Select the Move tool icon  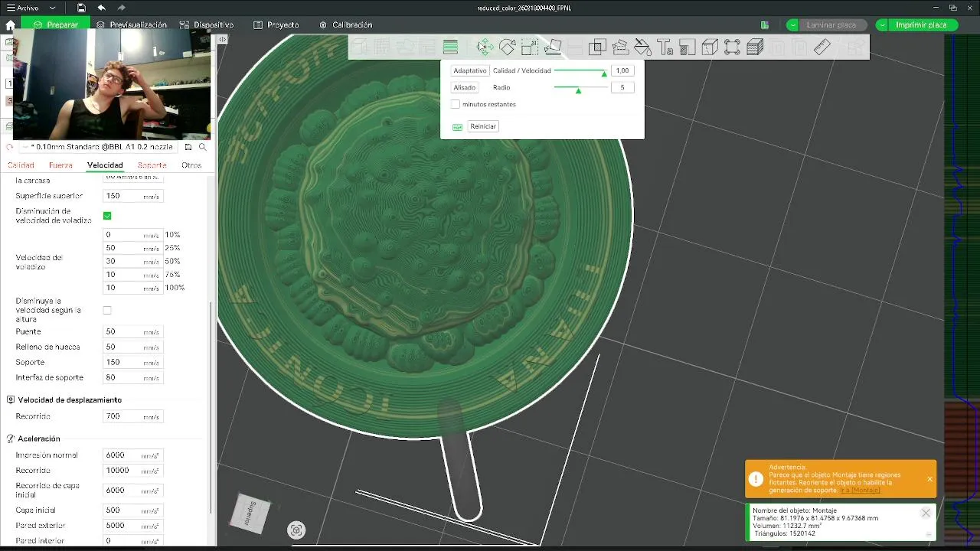(485, 47)
